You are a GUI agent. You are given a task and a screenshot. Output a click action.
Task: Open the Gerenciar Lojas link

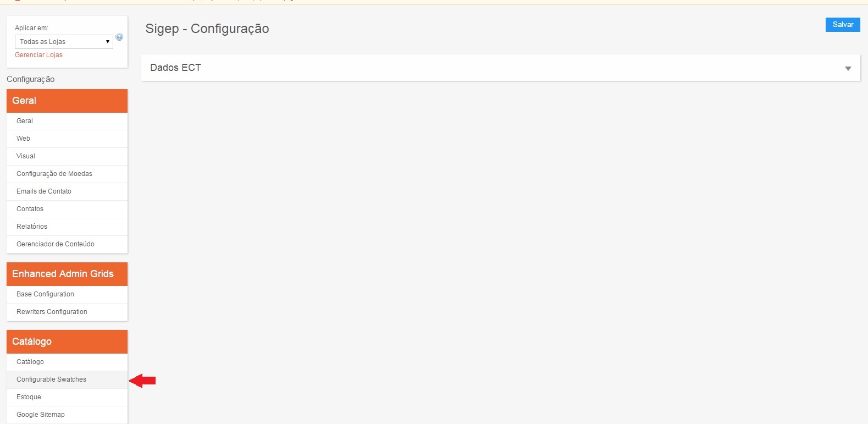pos(38,55)
